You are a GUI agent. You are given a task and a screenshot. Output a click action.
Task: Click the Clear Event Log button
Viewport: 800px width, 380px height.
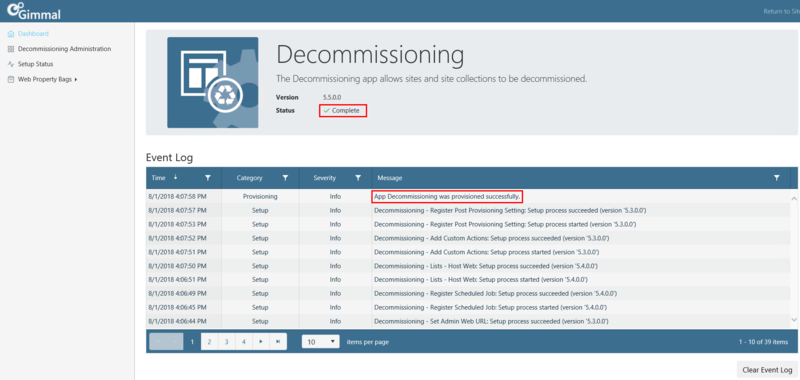(767, 370)
